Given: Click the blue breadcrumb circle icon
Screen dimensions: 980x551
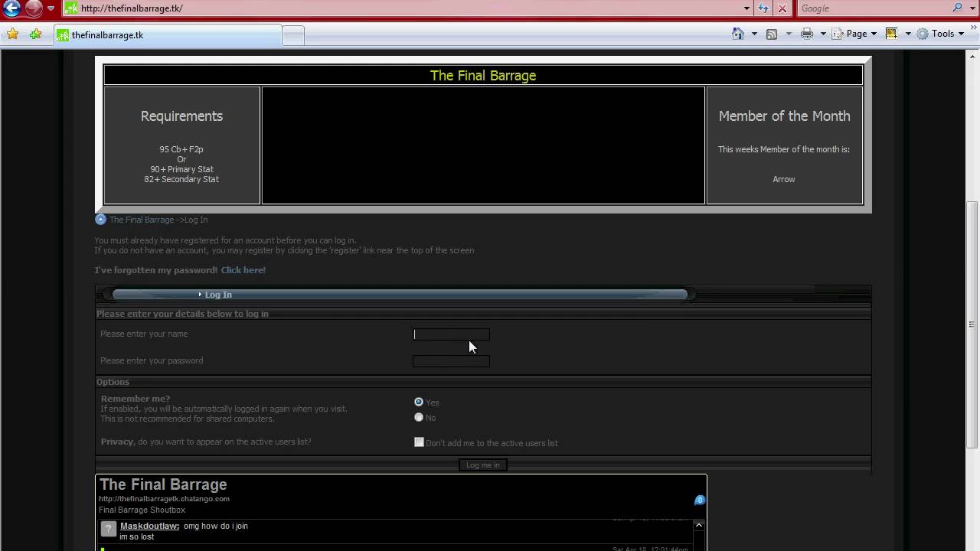Looking at the screenshot, I should pos(100,220).
